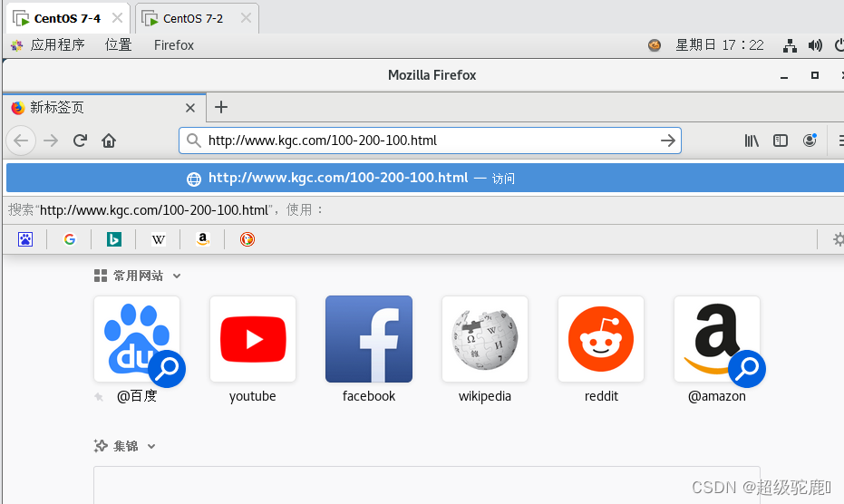
Task: Open the new tab plus button
Action: (x=220, y=107)
